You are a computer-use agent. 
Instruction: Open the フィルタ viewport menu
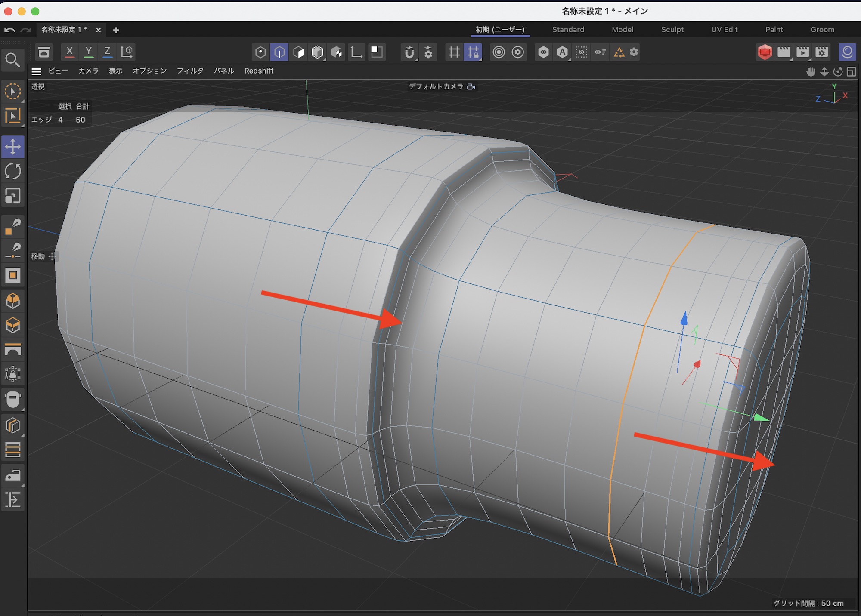tap(190, 71)
